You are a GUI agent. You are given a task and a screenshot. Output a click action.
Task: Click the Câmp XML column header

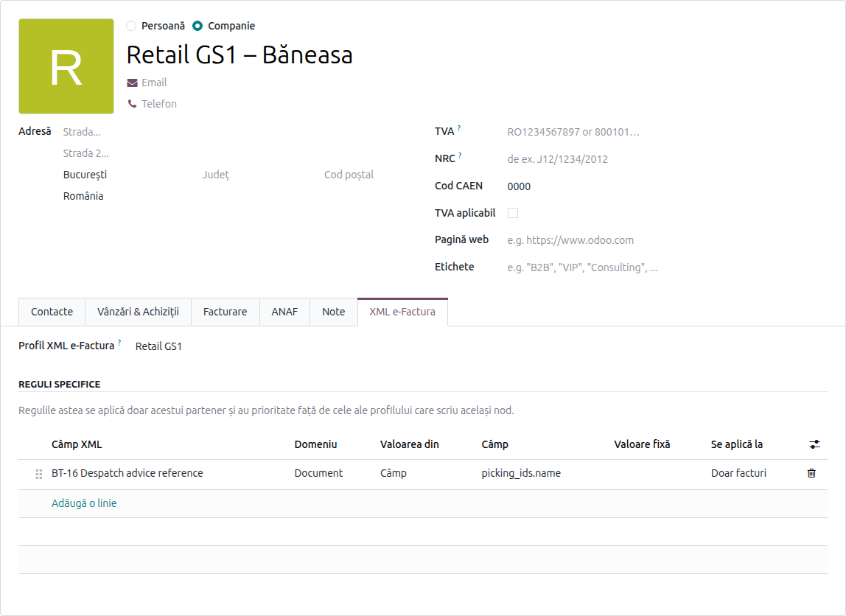coord(77,444)
